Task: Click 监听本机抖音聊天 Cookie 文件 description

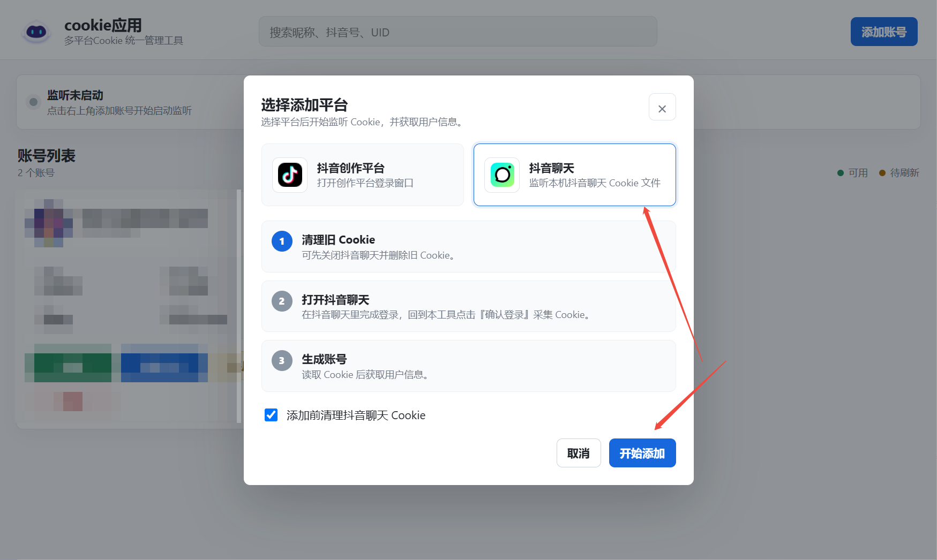Action: [595, 183]
